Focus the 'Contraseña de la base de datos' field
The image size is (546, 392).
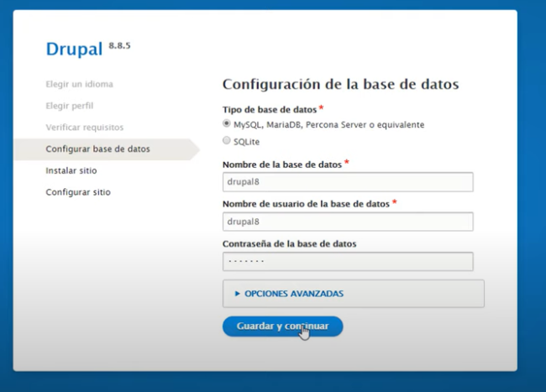coord(348,262)
